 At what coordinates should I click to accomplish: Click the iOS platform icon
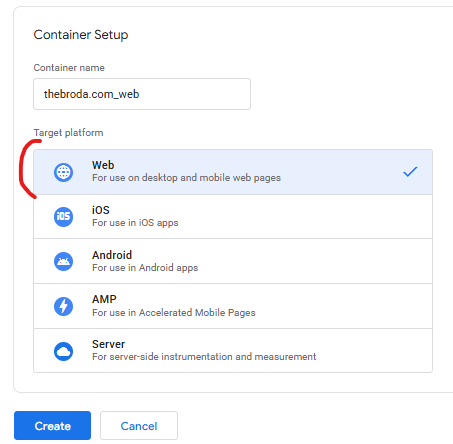click(x=63, y=217)
